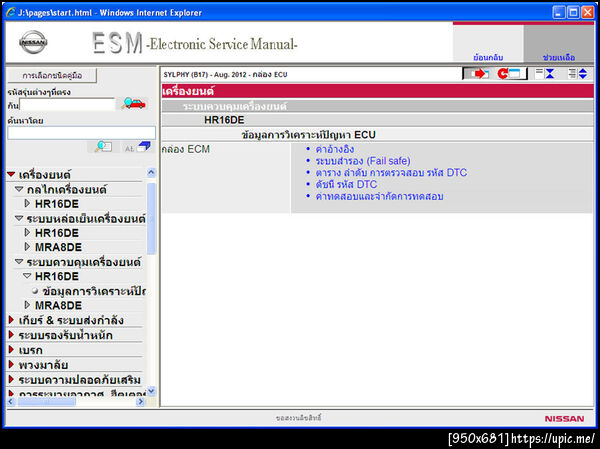600x449 pixels.
Task: Click the กล่อง ECM row label
Action: click(186, 149)
